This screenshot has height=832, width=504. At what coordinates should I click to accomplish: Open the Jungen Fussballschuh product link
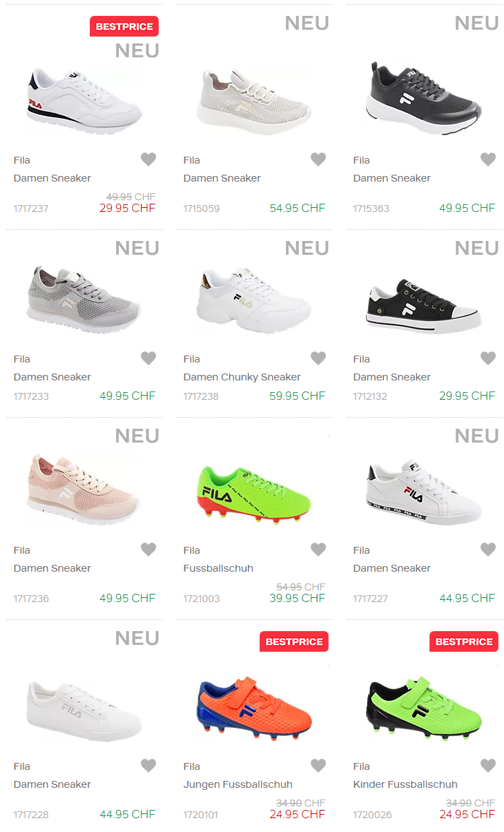click(x=238, y=784)
